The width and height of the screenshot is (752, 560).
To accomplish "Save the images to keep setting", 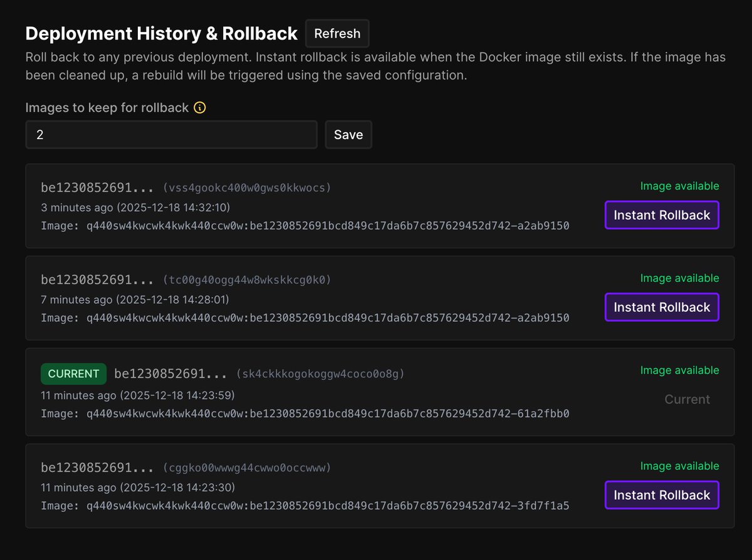I will 348,135.
